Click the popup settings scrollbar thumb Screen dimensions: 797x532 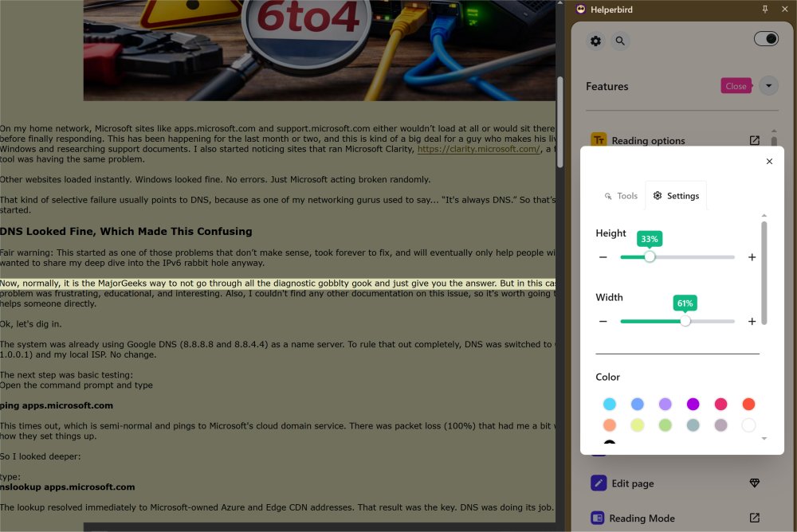pos(764,273)
